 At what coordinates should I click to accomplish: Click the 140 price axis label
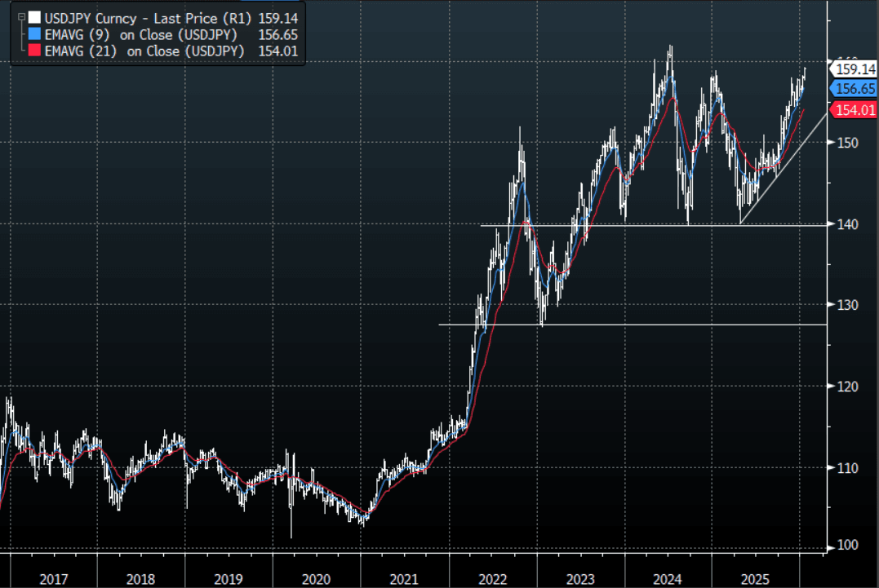846,224
